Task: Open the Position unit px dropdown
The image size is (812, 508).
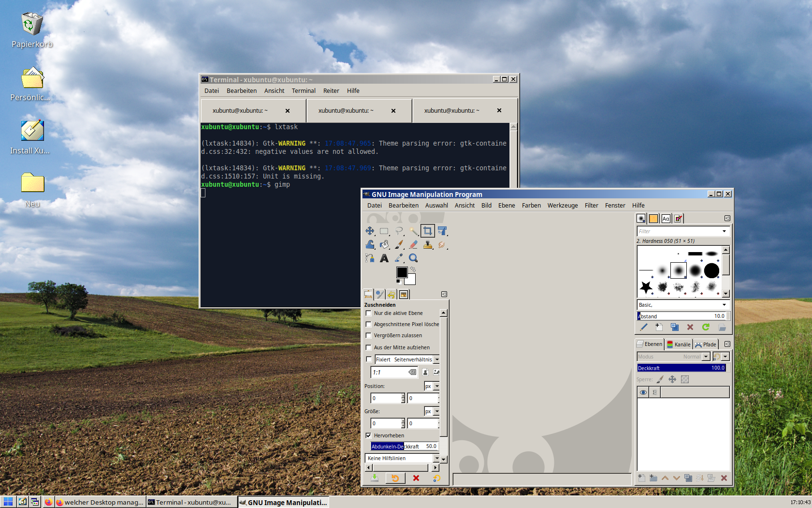Action: pyautogui.click(x=432, y=386)
